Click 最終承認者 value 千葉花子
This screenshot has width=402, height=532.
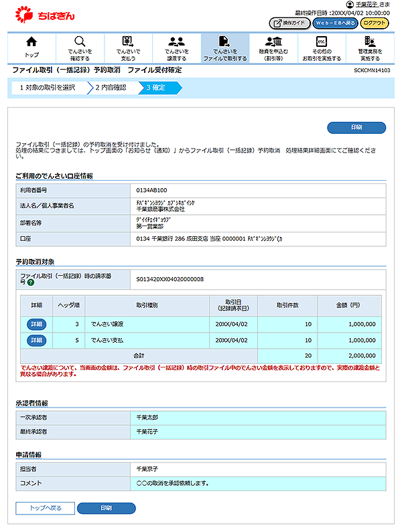147,432
